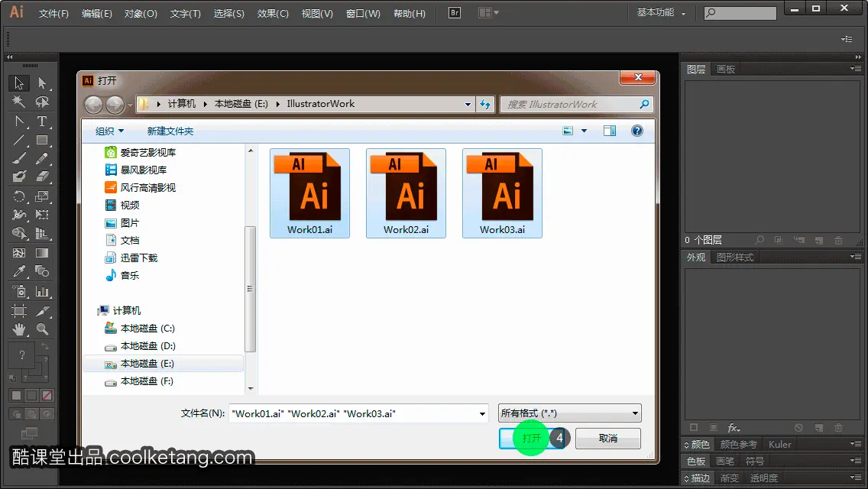The height and width of the screenshot is (489, 868).
Task: Open the Layers panel flyout menu
Action: point(856,69)
